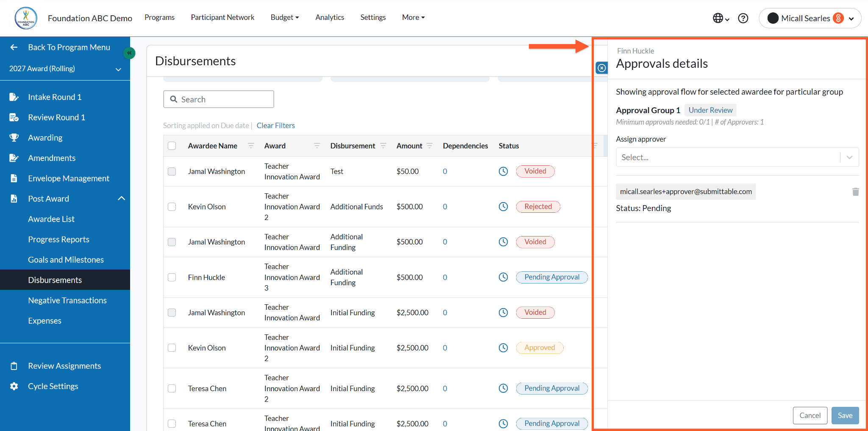868x431 pixels.
Task: Toggle the select-all checkbox in table header
Action: coord(172,146)
